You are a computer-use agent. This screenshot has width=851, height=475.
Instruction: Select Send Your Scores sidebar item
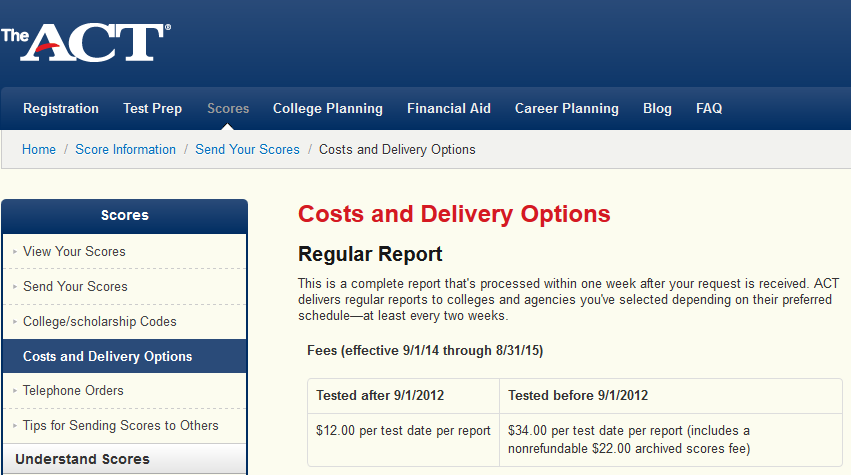click(x=75, y=286)
